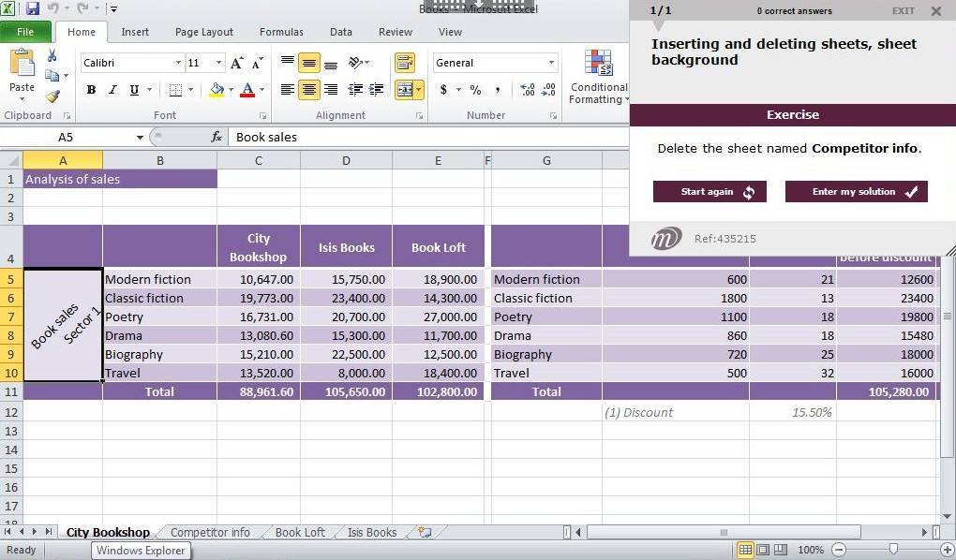Screen dimensions: 956x560
Task: Switch to the Competitor info sheet tab
Action: [210, 532]
